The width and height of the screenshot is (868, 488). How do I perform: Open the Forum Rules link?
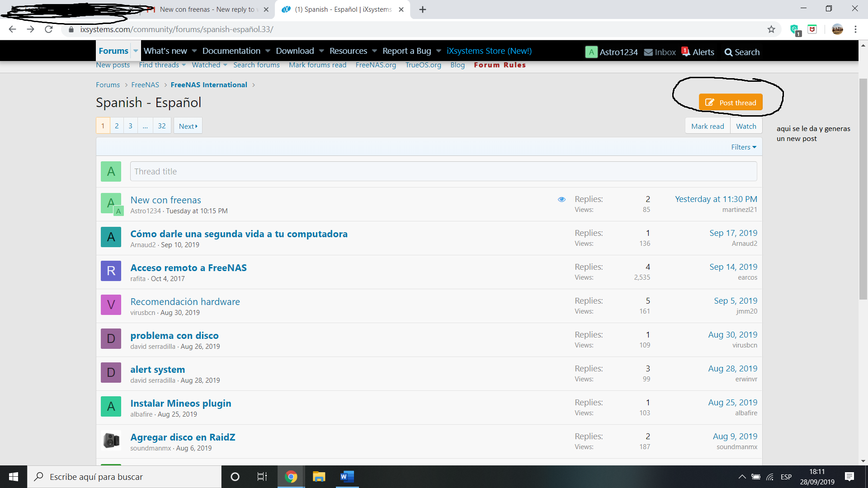pyautogui.click(x=500, y=65)
